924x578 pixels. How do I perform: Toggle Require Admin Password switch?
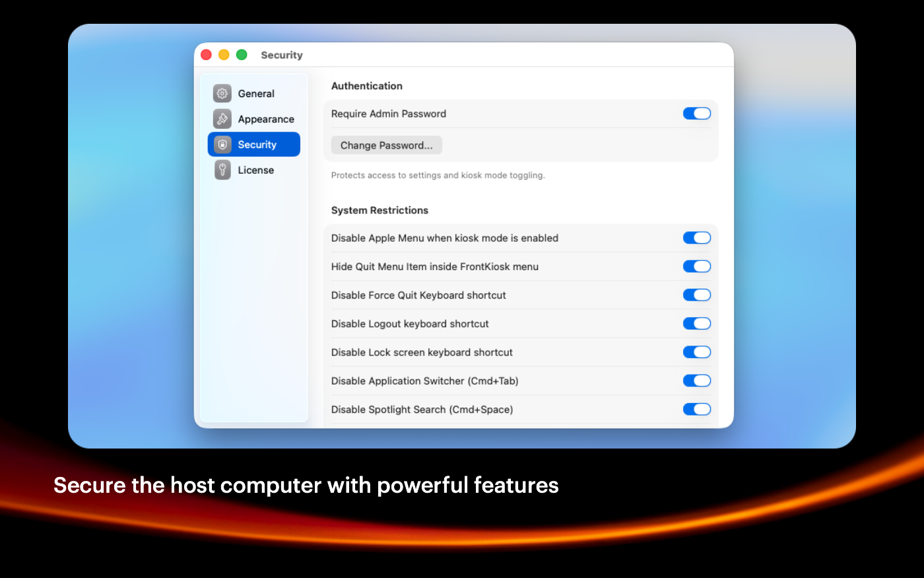[696, 114]
